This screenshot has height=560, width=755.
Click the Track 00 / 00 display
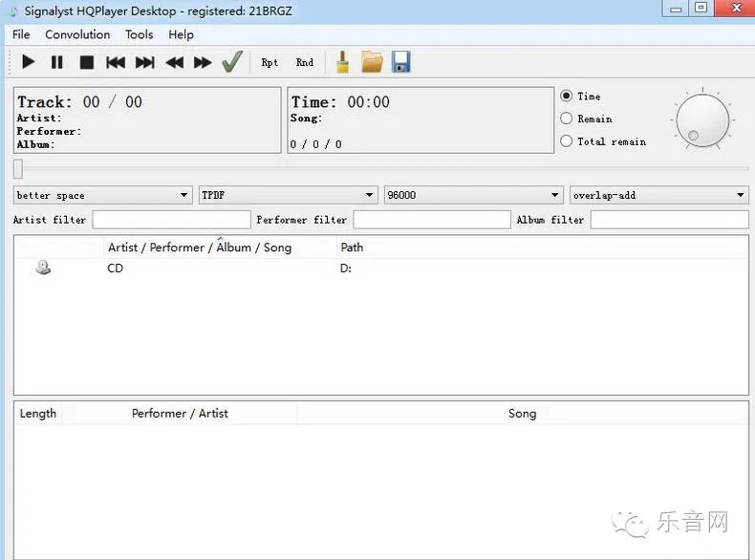(x=80, y=101)
